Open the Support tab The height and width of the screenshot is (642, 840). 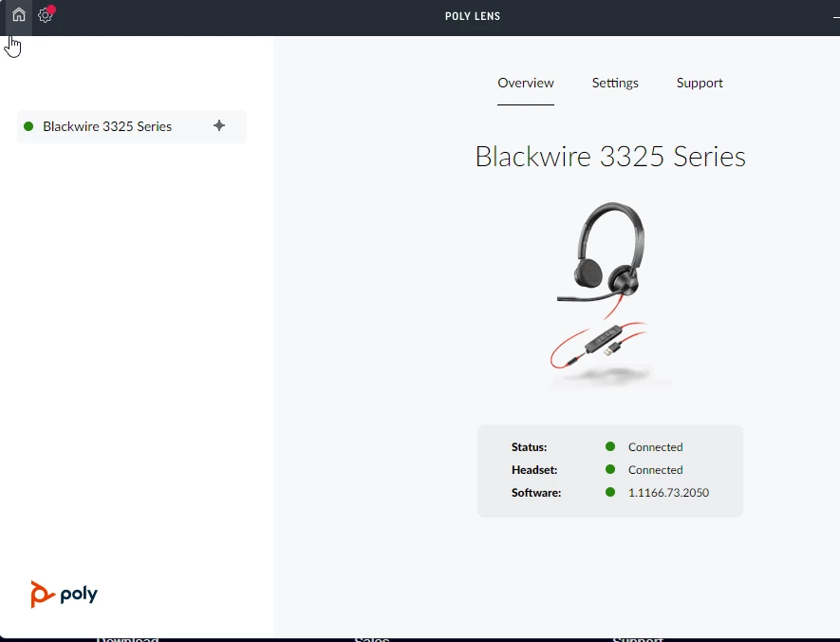[700, 83]
